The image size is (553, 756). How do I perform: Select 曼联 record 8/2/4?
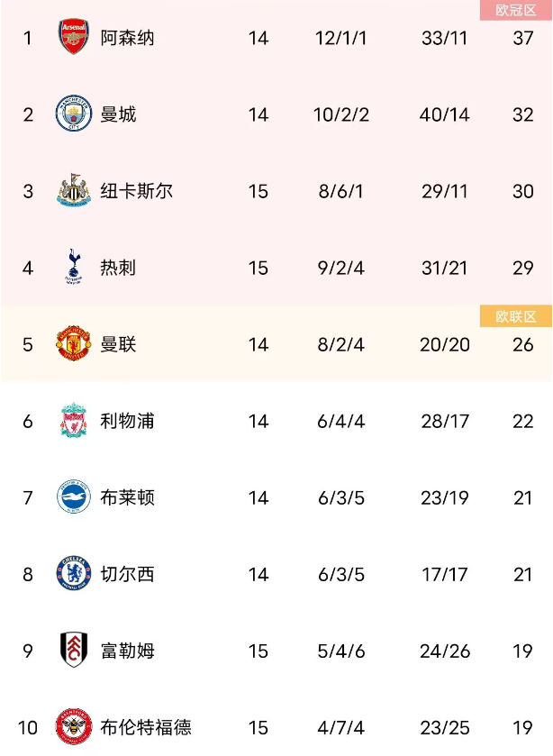point(341,345)
